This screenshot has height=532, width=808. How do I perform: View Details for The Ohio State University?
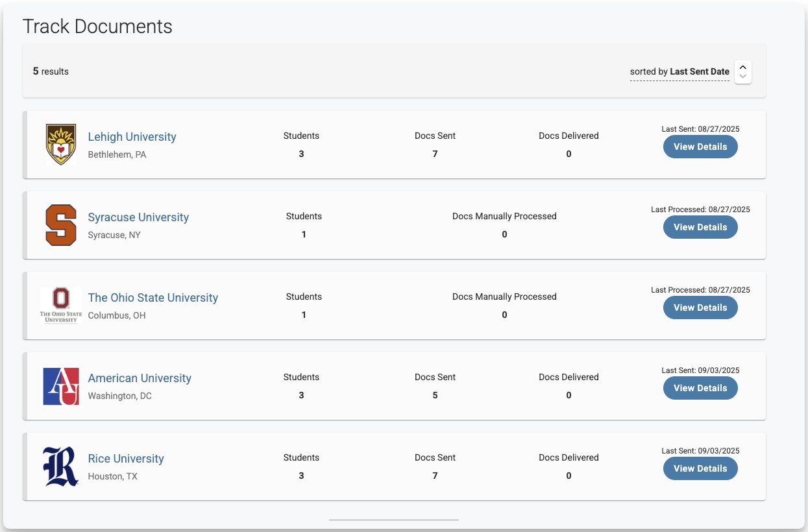(700, 308)
